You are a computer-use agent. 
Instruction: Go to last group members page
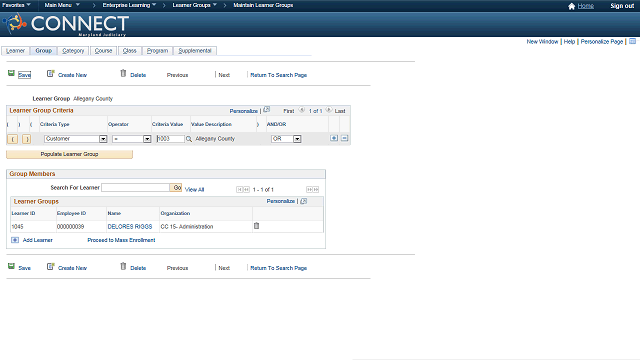[x=316, y=189]
